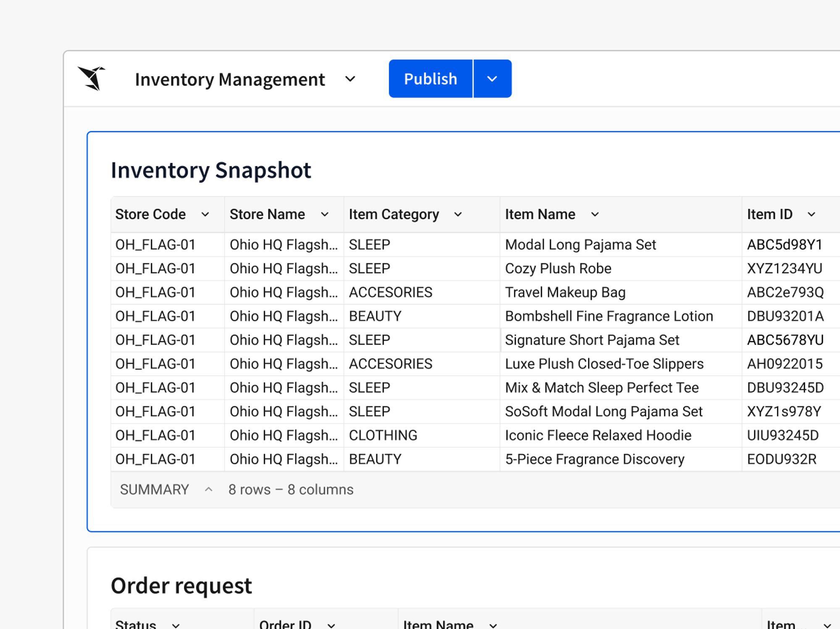Open the Item Category column menu chevron
This screenshot has height=629, width=840.
(x=458, y=215)
